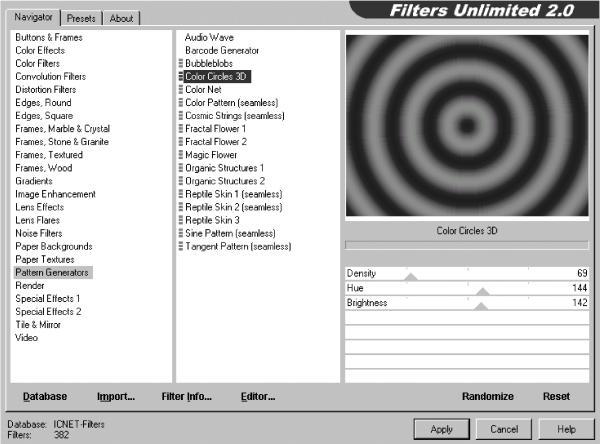Image resolution: width=600 pixels, height=444 pixels.
Task: Click the icon beside Tangent Pattern (seamless)
Action: pyautogui.click(x=181, y=246)
